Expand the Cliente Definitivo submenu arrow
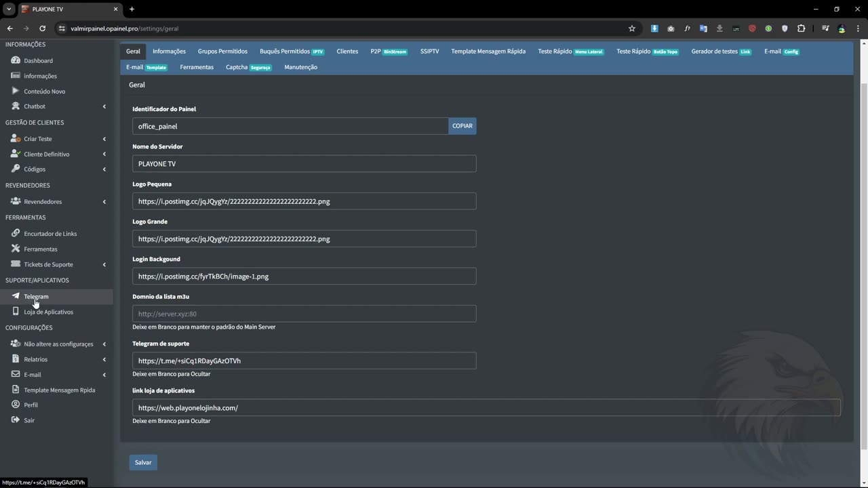 (104, 154)
